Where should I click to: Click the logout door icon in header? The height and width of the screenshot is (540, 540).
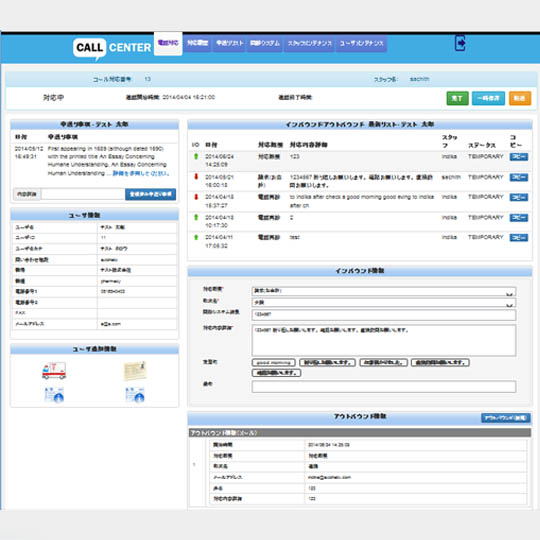(460, 43)
